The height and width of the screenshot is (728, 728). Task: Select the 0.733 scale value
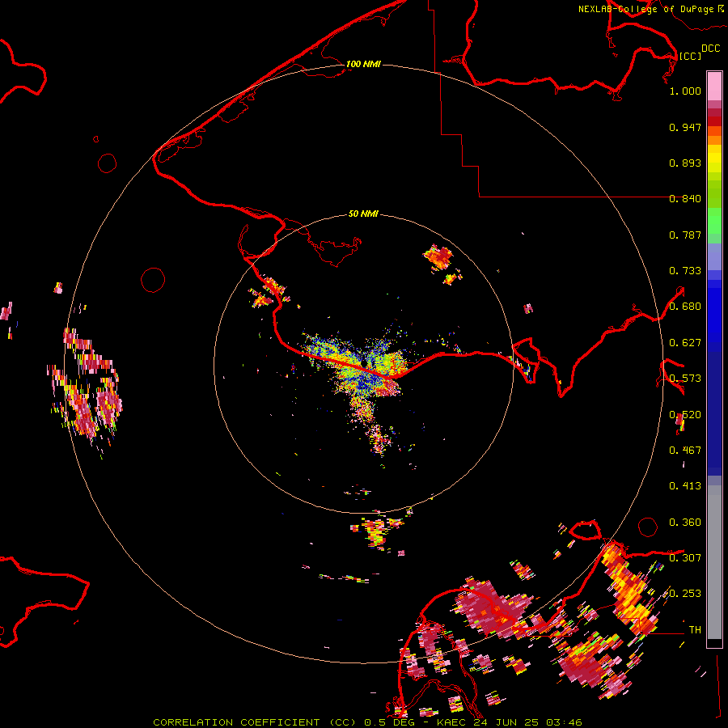tap(685, 271)
